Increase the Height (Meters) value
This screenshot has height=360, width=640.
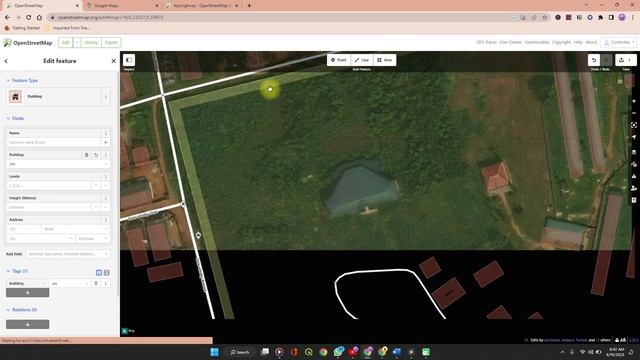pyautogui.click(x=105, y=207)
